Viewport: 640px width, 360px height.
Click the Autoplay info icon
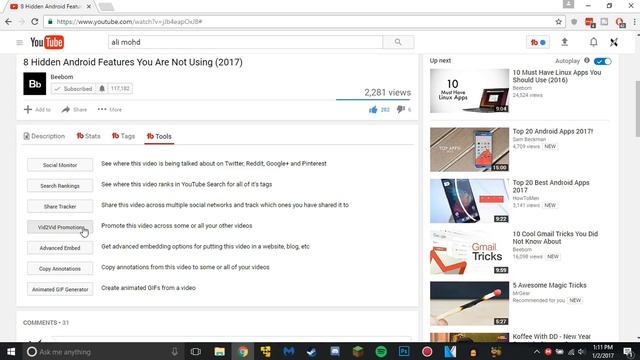(587, 60)
